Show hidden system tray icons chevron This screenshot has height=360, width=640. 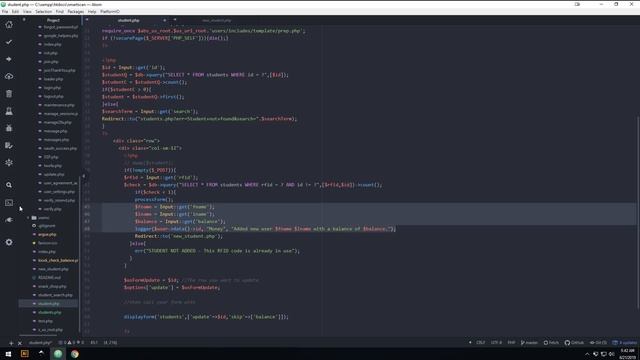587,354
